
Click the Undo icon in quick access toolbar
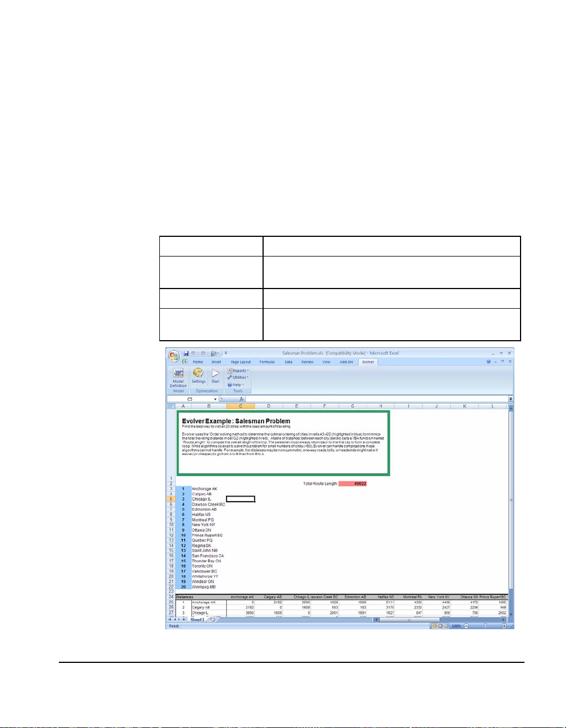pyautogui.click(x=194, y=354)
